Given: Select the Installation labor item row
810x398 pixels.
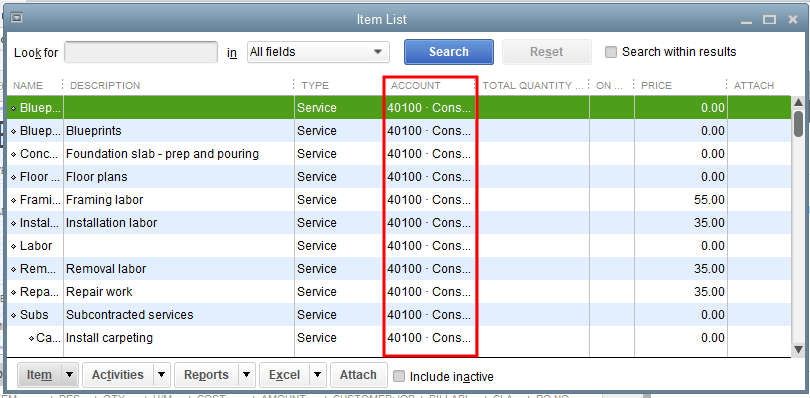Looking at the screenshot, I should click(399, 223).
